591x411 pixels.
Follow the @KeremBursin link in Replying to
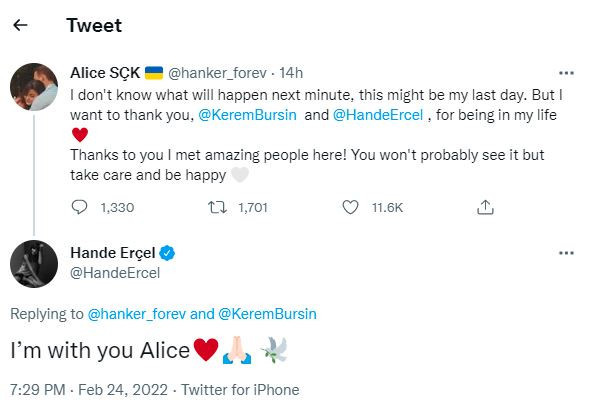(267, 314)
